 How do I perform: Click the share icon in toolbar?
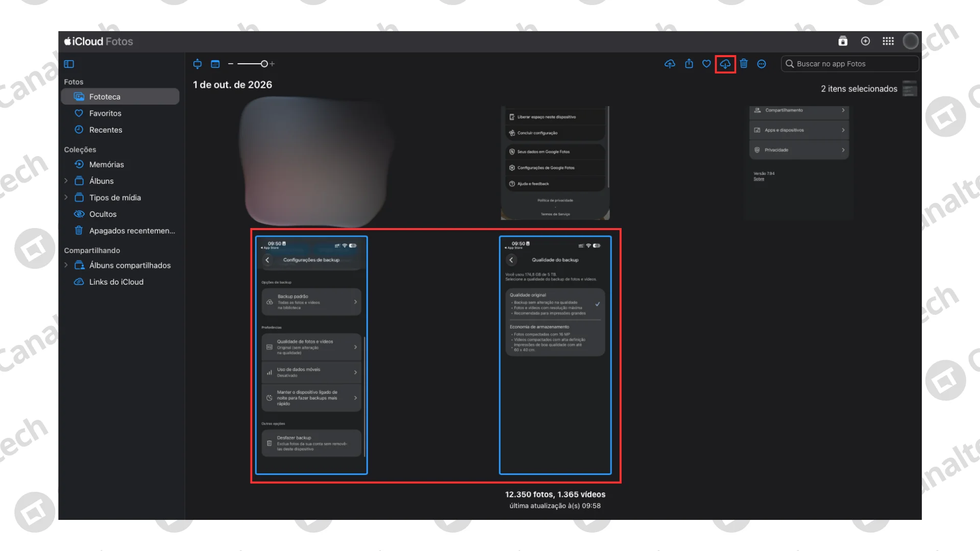pyautogui.click(x=689, y=63)
